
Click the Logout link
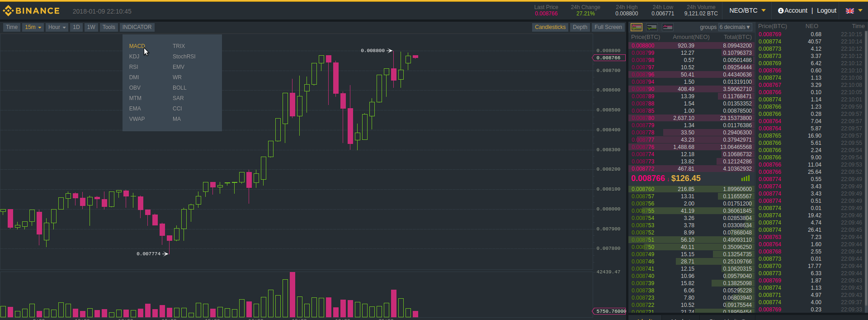pos(827,10)
